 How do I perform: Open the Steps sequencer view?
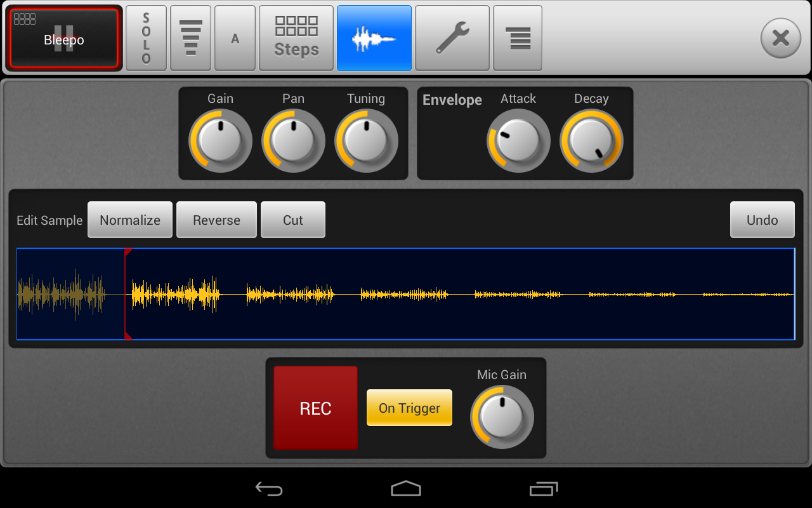tap(296, 38)
